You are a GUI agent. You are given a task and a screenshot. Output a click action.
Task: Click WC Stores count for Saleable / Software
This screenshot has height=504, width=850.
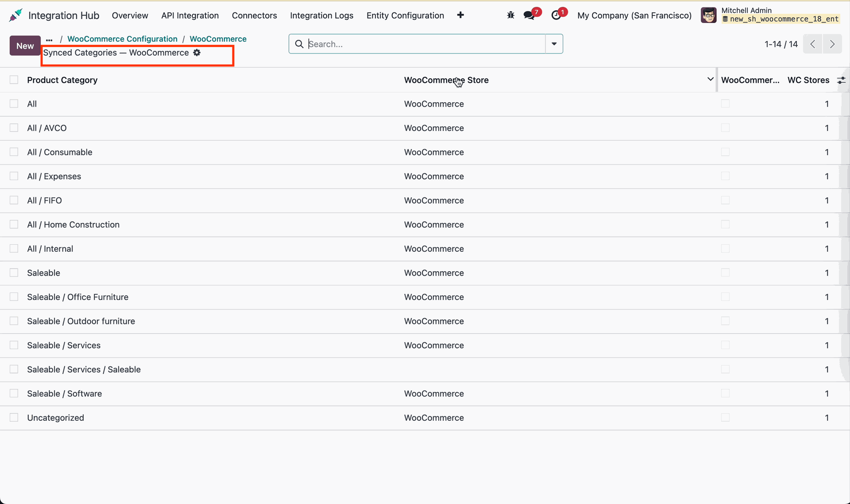(x=827, y=393)
